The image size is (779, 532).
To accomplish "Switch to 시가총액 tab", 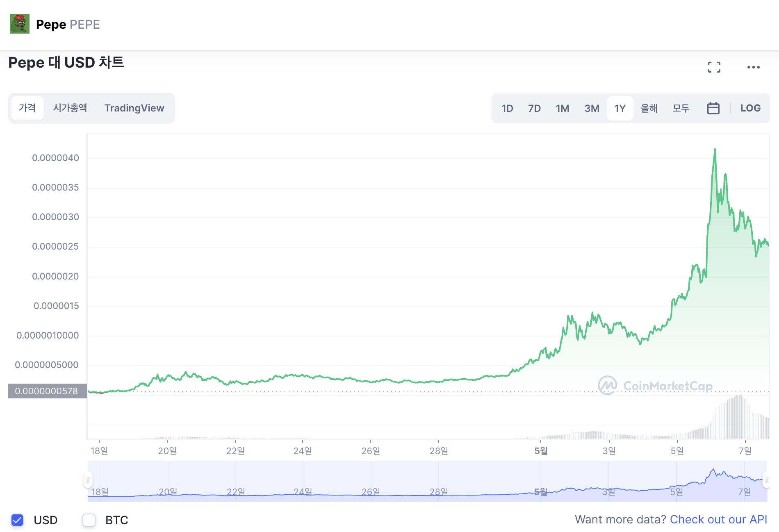I will coord(70,108).
